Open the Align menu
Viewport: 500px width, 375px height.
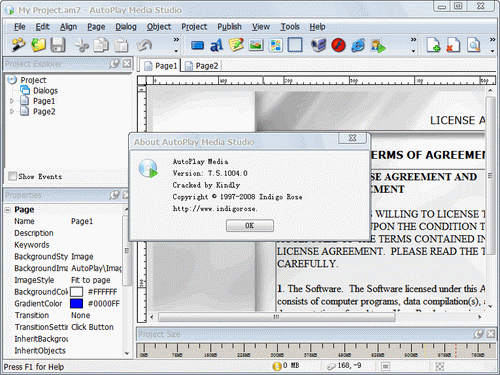coord(68,27)
